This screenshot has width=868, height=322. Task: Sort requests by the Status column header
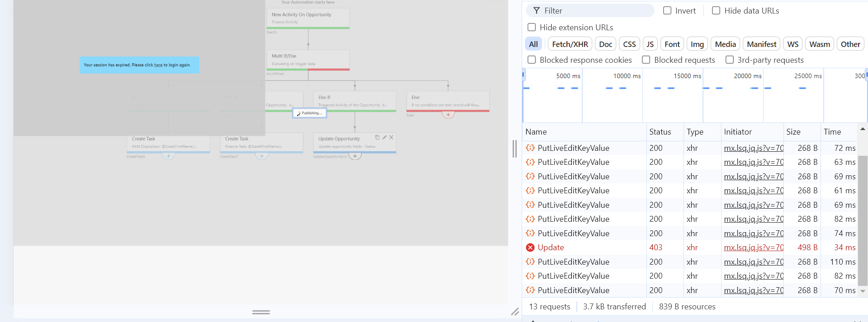[660, 132]
